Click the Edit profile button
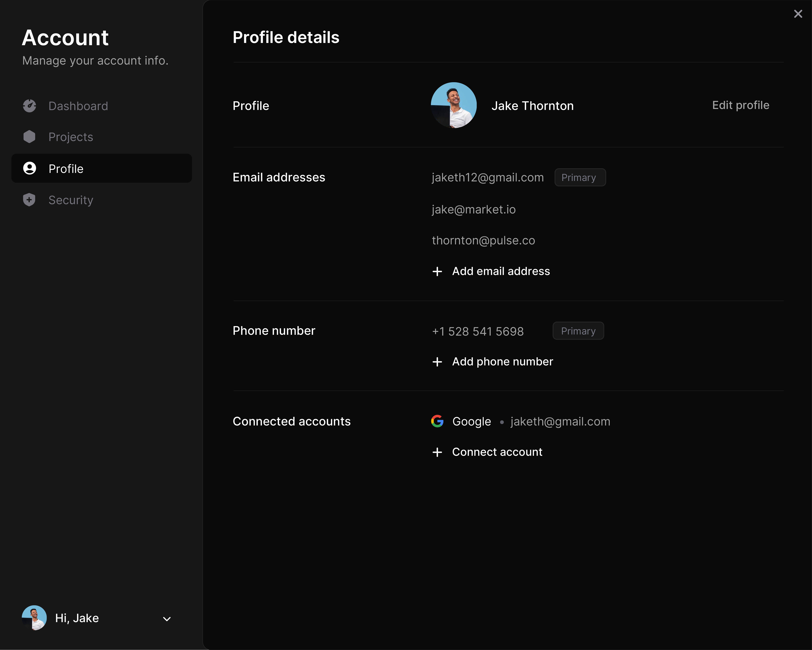Screen dimensions: 812x650 pos(740,105)
